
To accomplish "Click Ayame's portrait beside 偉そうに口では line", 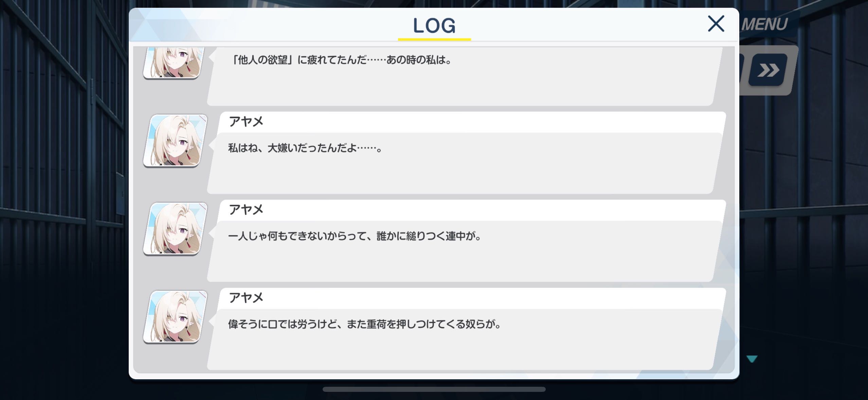I will pos(175,317).
